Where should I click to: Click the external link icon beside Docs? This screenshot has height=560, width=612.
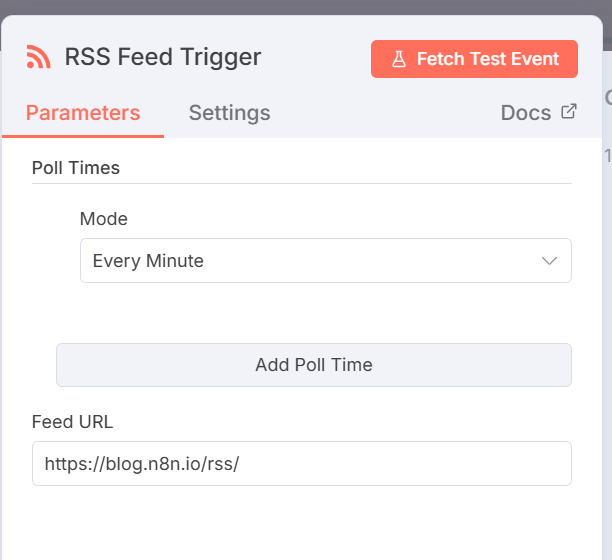click(x=569, y=111)
